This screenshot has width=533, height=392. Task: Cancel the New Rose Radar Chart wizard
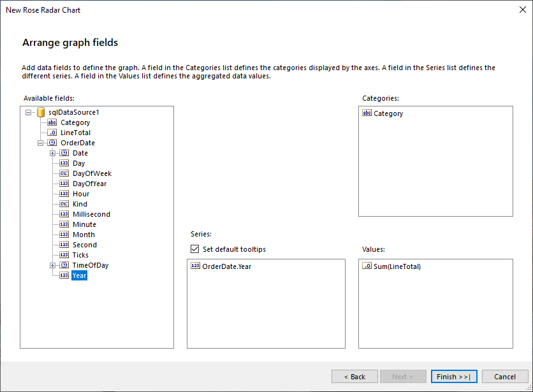[x=505, y=376]
